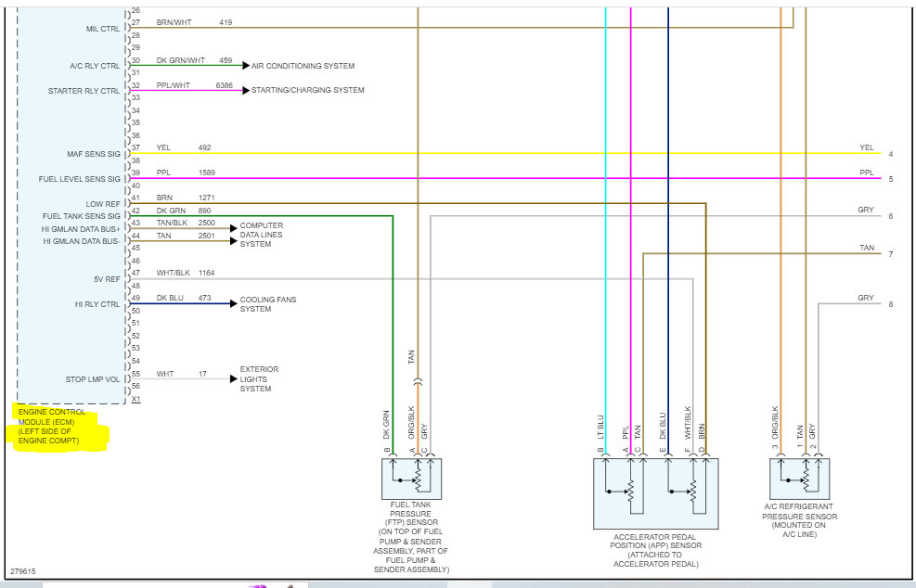Click the GRY label near continuation pin 6
This screenshot has width=916, height=588.
click(x=866, y=210)
